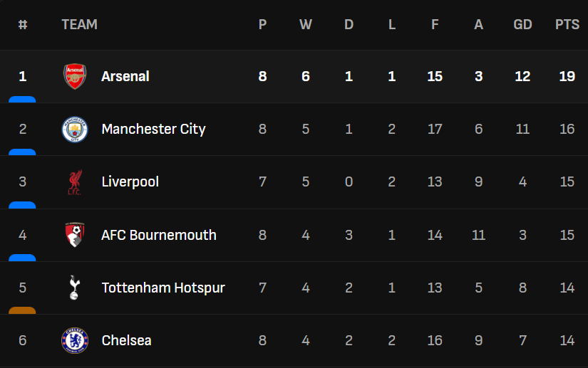Click the AFC Bournemouth club crest

(75, 235)
